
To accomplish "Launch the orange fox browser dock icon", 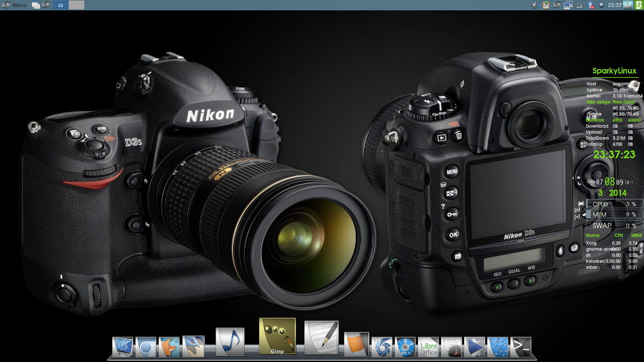I will [169, 346].
